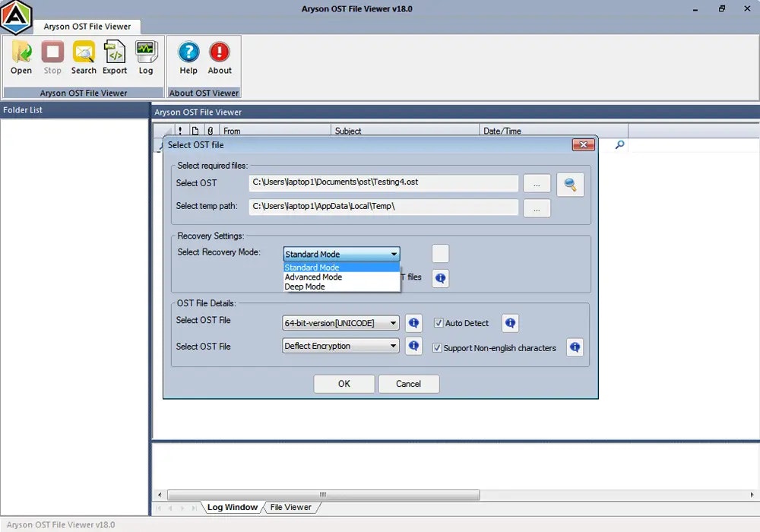Launch the Search toolbar tool

(x=84, y=59)
